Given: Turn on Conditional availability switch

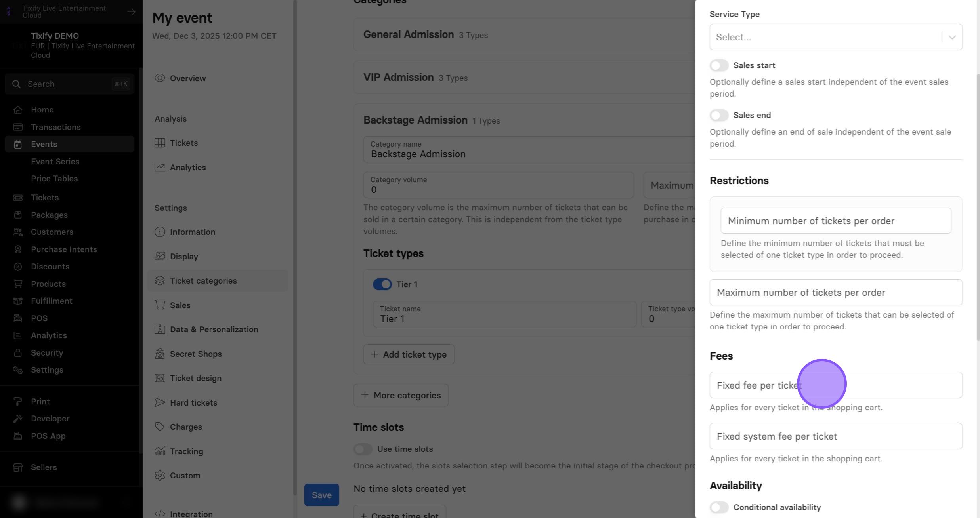Looking at the screenshot, I should tap(719, 507).
